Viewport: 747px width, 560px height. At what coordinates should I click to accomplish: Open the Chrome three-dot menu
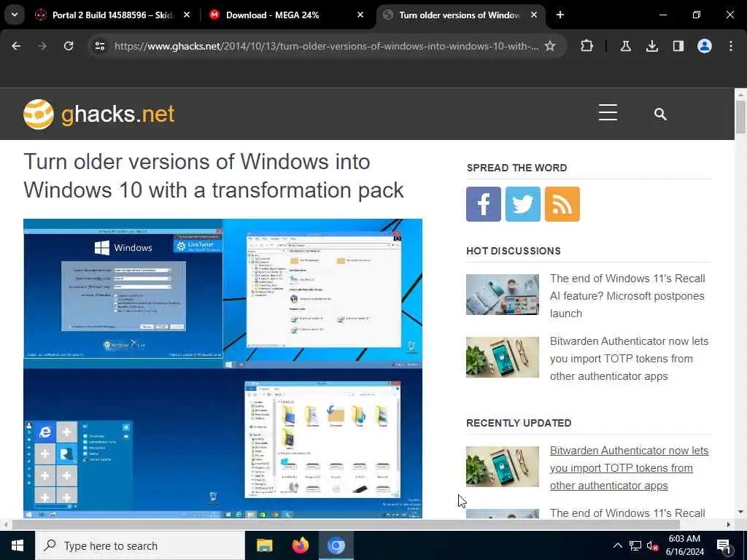tap(731, 46)
